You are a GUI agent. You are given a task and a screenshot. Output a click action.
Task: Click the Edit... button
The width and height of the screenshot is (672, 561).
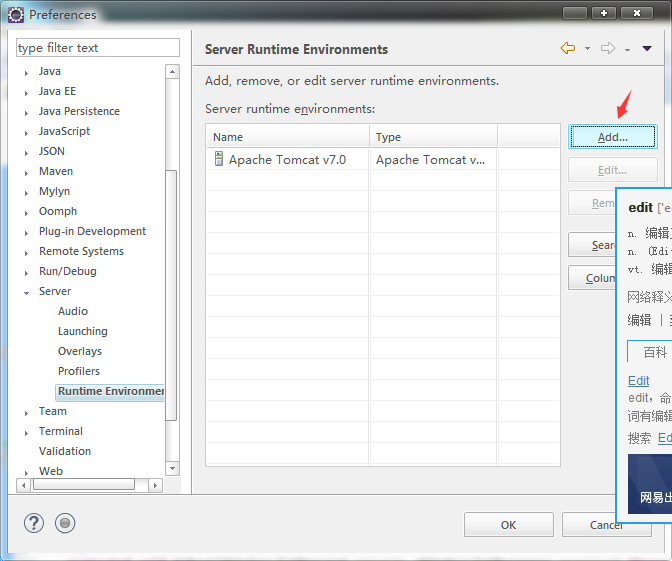point(612,170)
